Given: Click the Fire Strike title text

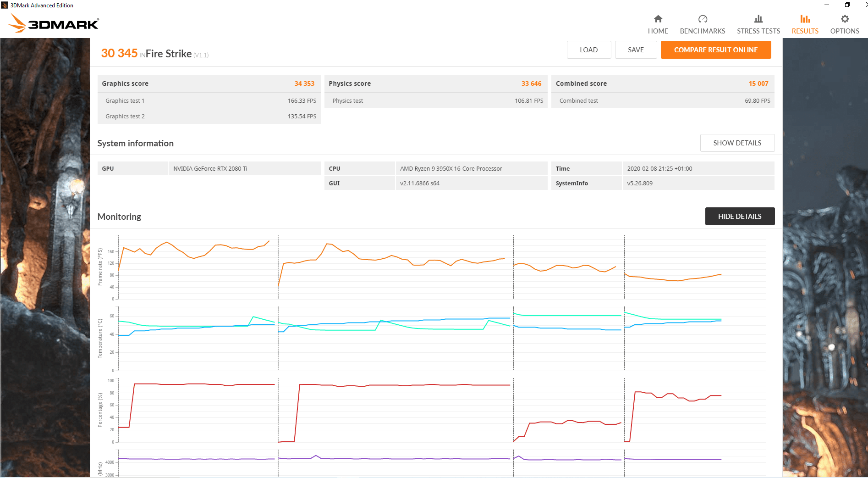Looking at the screenshot, I should pyautogui.click(x=169, y=54).
